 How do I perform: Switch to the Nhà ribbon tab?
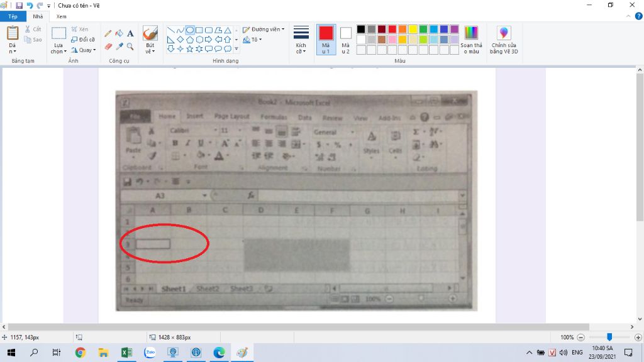coord(38,16)
